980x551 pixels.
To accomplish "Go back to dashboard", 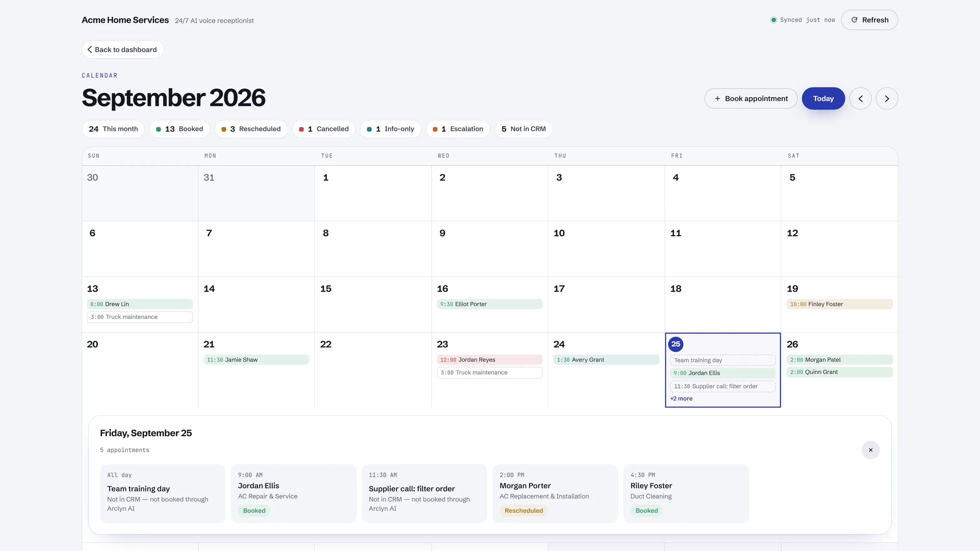I will click(x=122, y=49).
